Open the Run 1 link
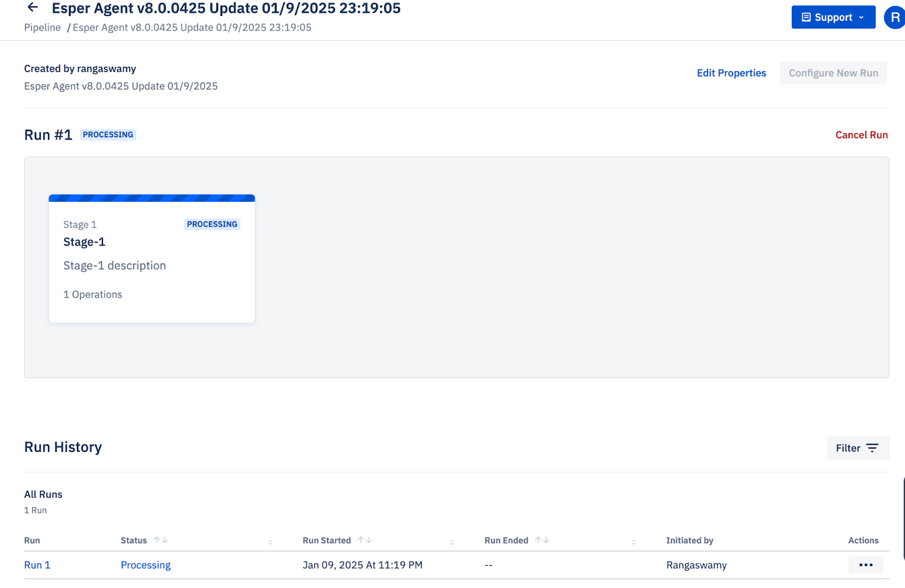Screen dimensions: 905x588 click(x=37, y=565)
